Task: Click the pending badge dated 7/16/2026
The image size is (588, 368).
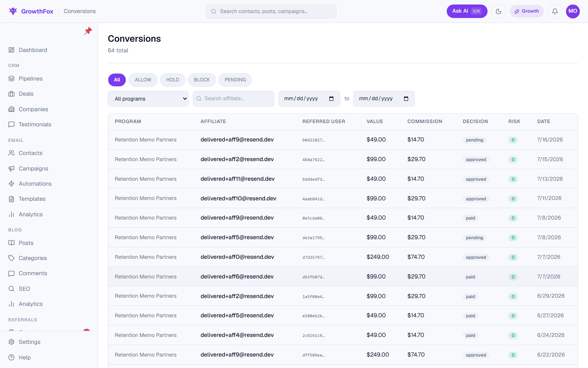Action: pos(474,140)
